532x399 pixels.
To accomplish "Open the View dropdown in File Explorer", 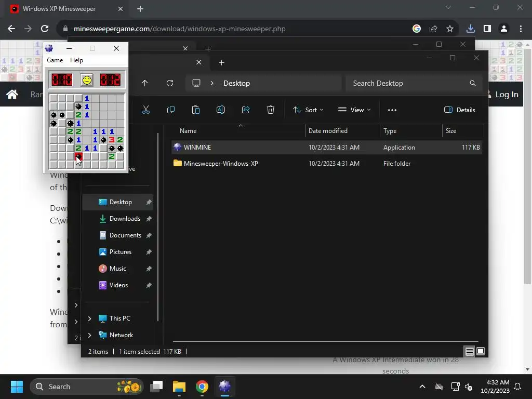I will [354, 110].
